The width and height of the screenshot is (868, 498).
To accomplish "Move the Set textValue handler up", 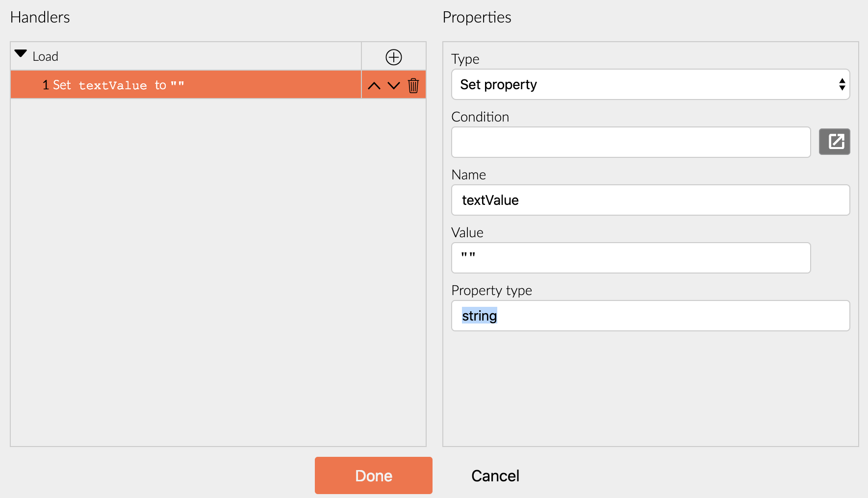I will (x=374, y=86).
